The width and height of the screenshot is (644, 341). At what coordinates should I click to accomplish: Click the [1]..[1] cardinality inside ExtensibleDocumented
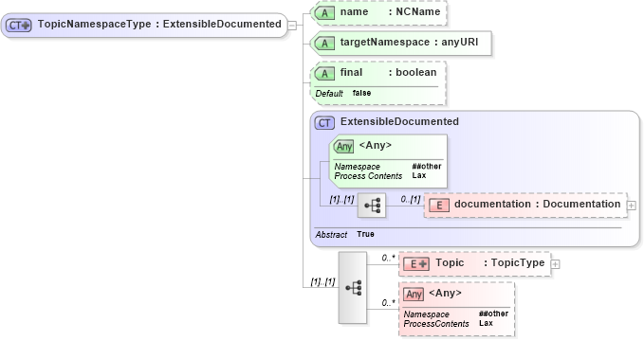point(341,200)
